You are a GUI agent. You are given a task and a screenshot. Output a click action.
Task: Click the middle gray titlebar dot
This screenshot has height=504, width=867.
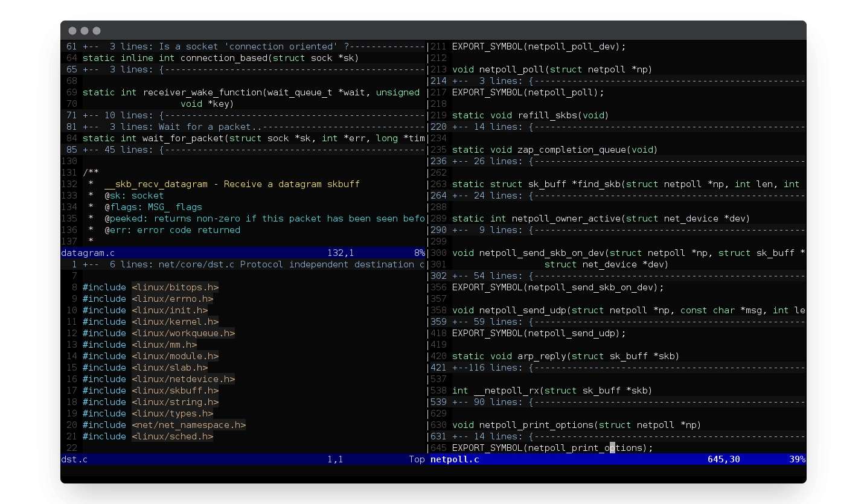pos(85,31)
